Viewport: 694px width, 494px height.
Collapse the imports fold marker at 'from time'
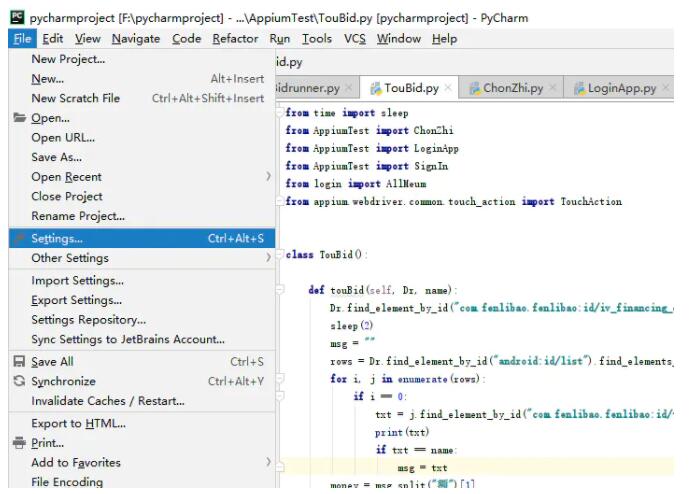pyautogui.click(x=280, y=112)
